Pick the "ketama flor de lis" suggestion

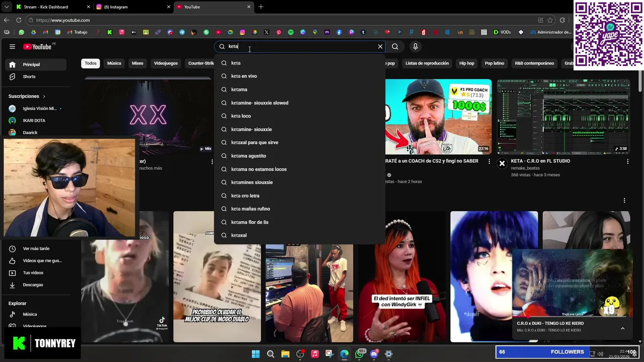point(300,222)
